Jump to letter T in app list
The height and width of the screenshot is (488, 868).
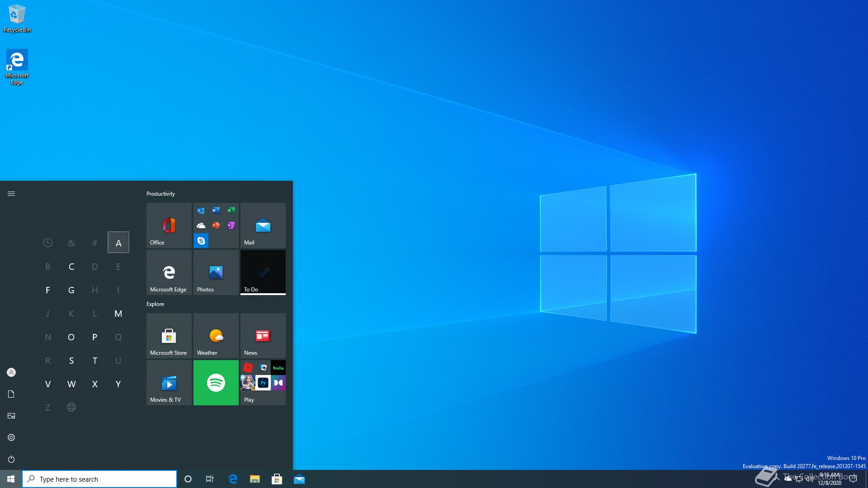(x=95, y=361)
